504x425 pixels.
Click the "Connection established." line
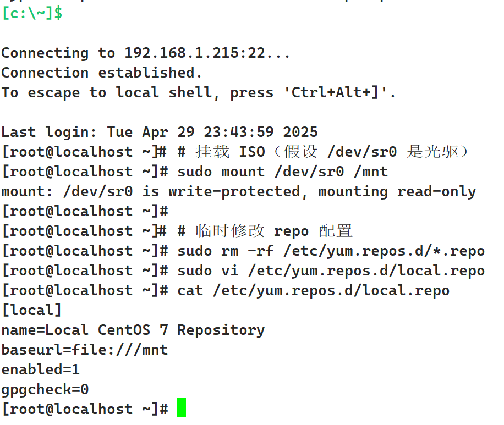102,73
